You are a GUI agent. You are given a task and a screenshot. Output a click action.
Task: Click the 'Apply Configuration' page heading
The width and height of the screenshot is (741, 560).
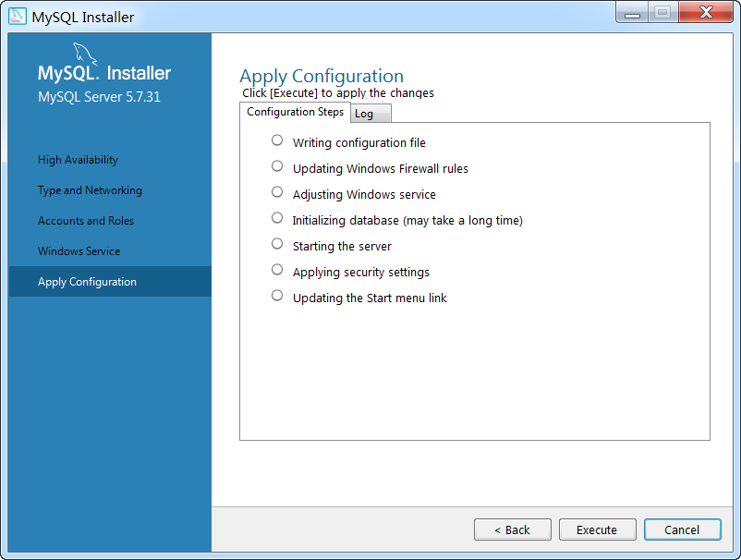pyautogui.click(x=322, y=76)
